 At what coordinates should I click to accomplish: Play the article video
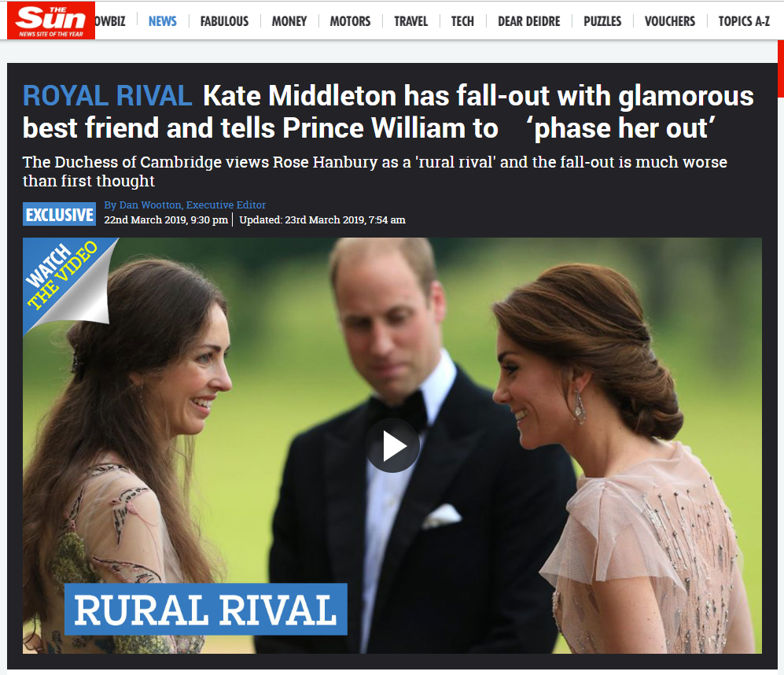392,445
